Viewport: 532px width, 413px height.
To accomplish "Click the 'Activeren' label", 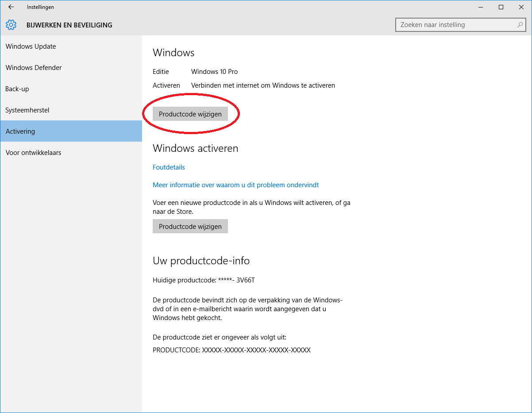I will [166, 85].
